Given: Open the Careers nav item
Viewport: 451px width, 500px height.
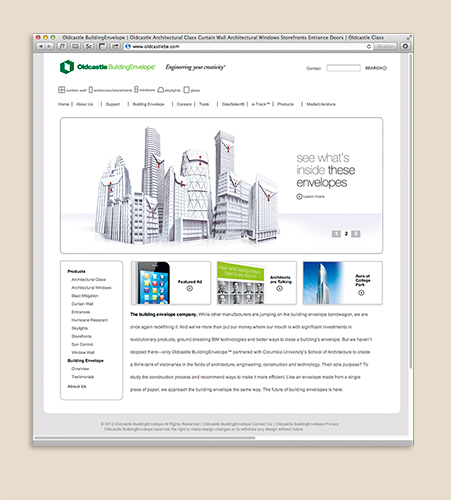Looking at the screenshot, I should coord(184,104).
